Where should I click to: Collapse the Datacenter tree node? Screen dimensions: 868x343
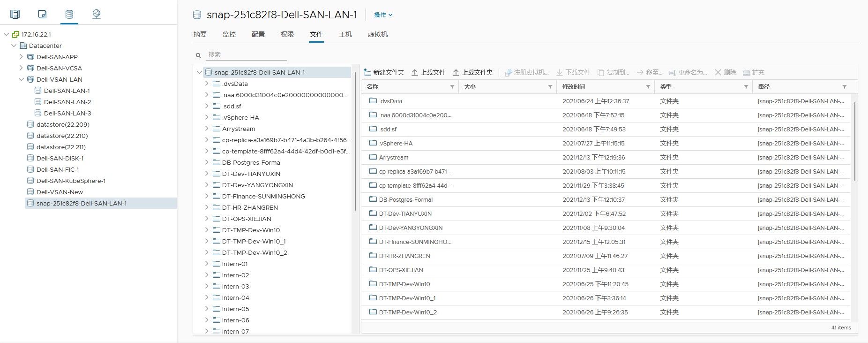tap(14, 46)
